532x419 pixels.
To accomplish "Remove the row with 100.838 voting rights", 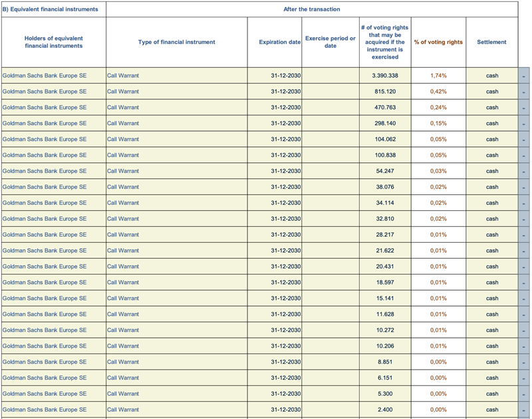I will [x=524, y=156].
